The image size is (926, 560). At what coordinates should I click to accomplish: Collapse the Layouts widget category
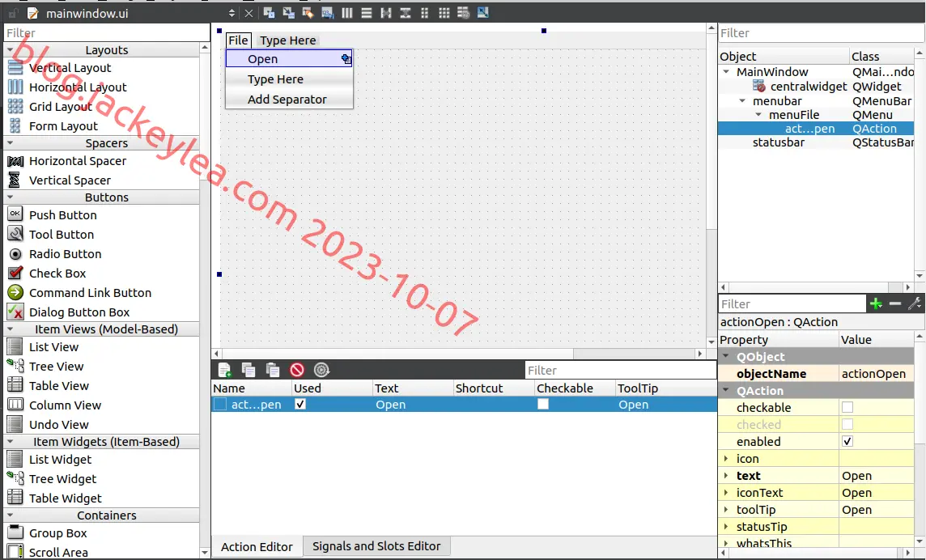pyautogui.click(x=10, y=49)
